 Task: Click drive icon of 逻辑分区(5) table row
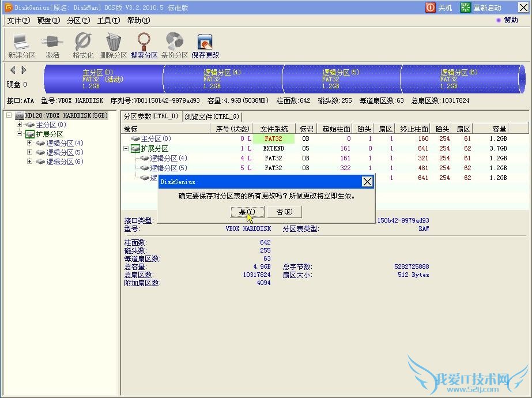click(x=145, y=168)
